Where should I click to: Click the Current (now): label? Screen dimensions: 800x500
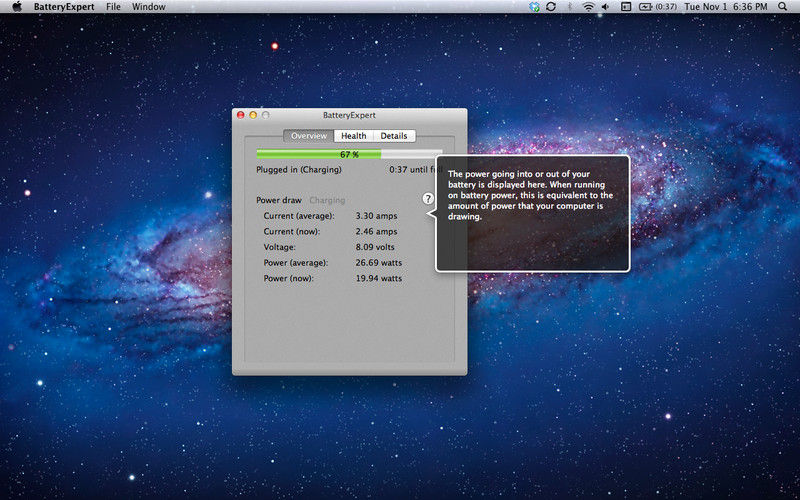pos(292,232)
